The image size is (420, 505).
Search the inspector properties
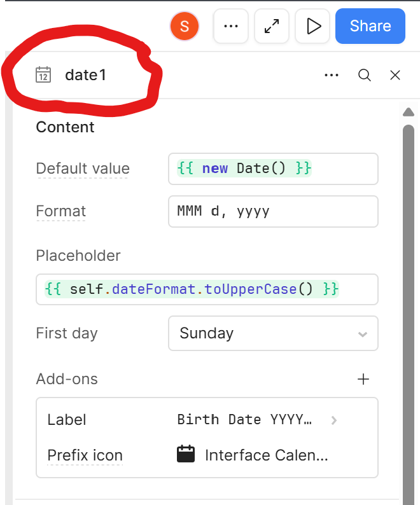coord(365,75)
